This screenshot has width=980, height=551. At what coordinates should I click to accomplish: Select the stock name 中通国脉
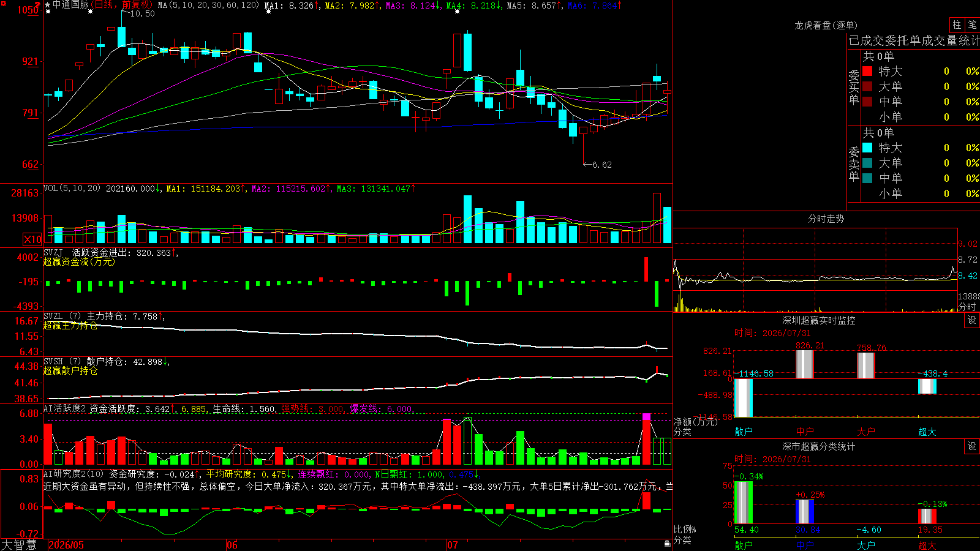[x=70, y=5]
